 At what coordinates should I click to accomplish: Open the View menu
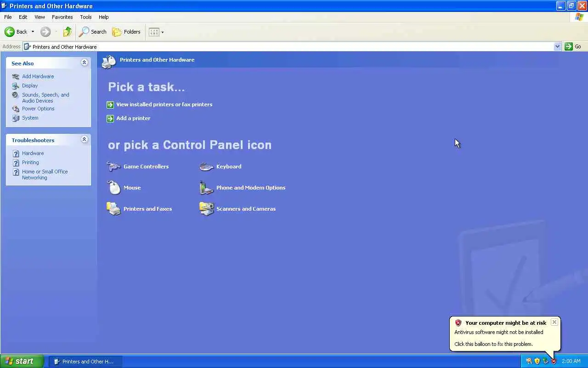click(x=40, y=17)
